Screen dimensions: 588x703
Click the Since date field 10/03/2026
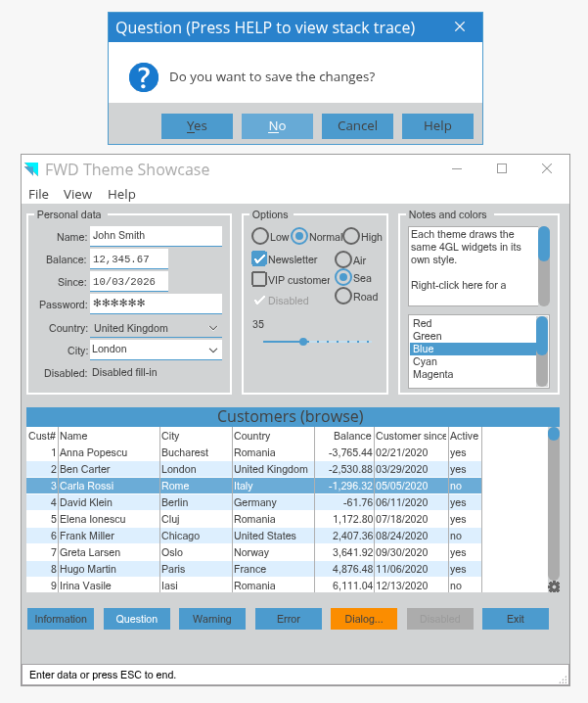pos(129,282)
